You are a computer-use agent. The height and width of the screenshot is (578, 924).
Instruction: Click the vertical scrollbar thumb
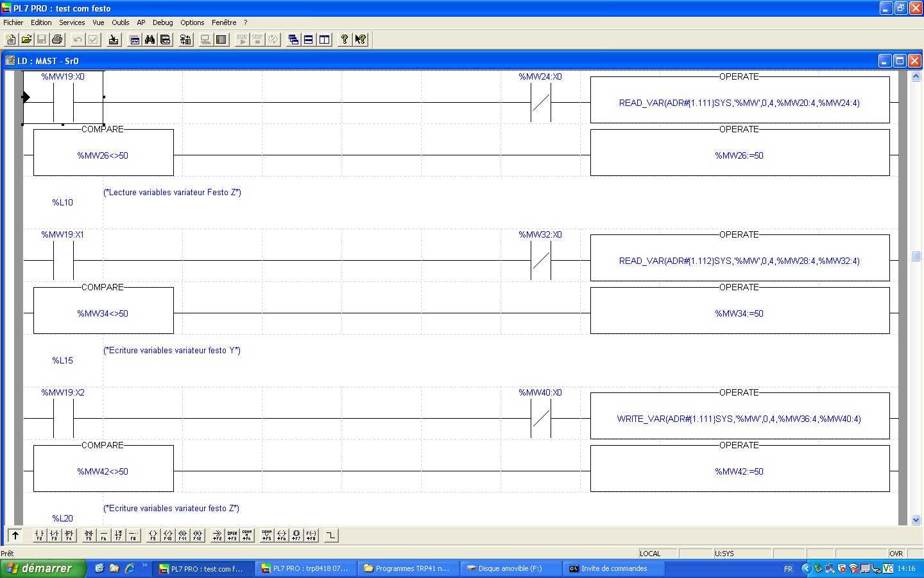pos(916,256)
